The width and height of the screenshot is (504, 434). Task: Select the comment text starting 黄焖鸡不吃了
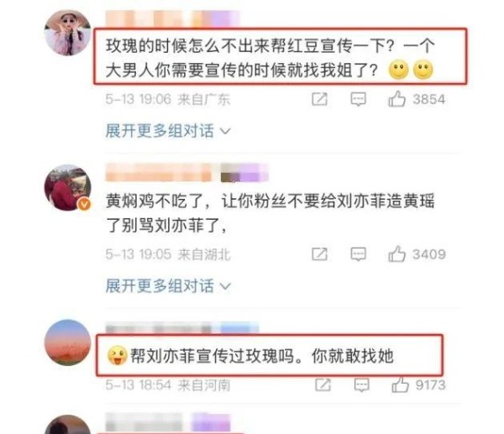tap(270, 213)
